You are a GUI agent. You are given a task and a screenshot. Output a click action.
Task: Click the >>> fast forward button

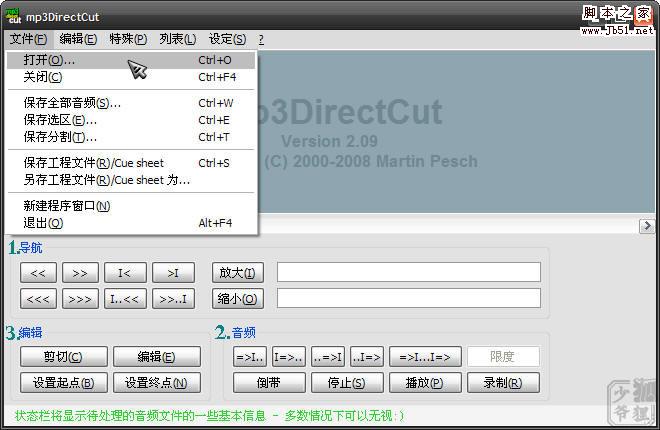pos(80,299)
